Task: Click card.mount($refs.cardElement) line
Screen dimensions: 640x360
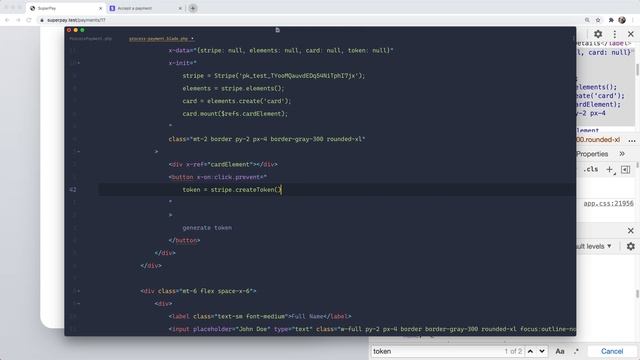Action: 235,114
